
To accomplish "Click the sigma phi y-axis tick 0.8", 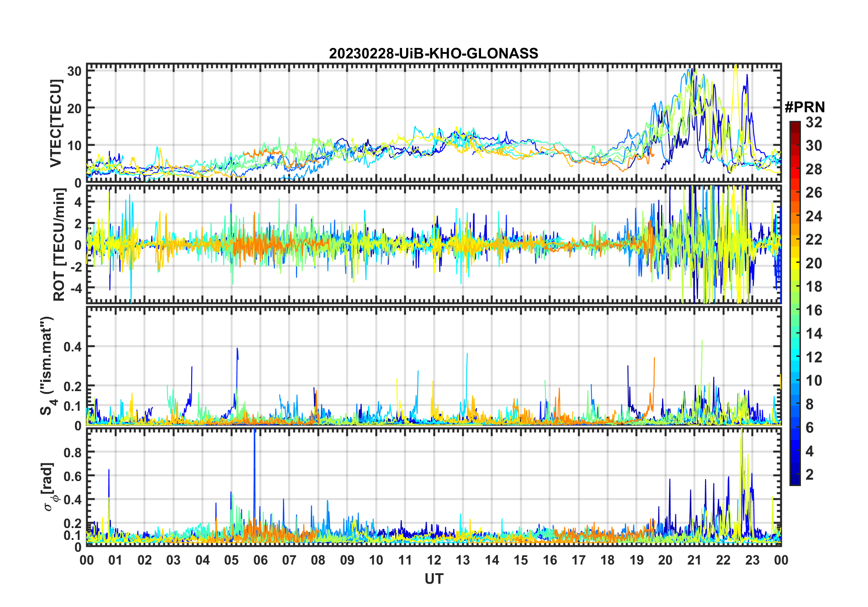I will pyautogui.click(x=73, y=452).
